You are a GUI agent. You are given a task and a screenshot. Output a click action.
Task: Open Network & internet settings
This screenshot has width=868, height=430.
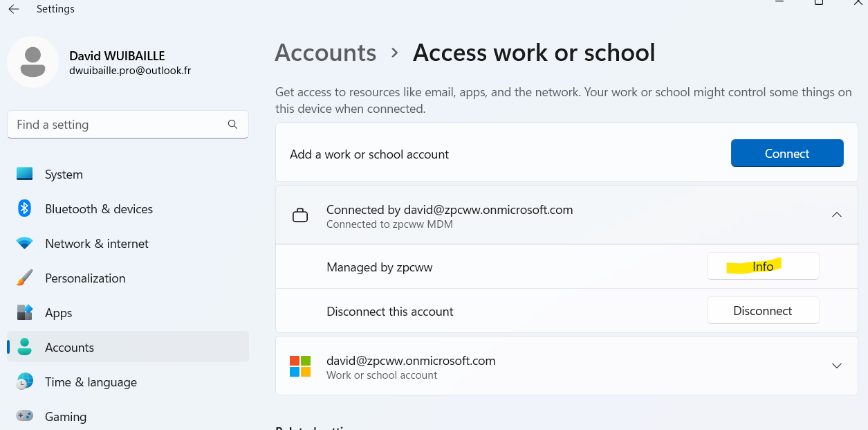pyautogui.click(x=128, y=244)
